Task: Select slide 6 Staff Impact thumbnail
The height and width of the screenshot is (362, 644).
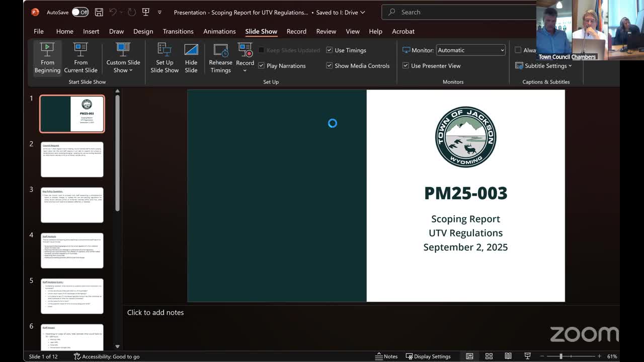Action: [x=72, y=337]
